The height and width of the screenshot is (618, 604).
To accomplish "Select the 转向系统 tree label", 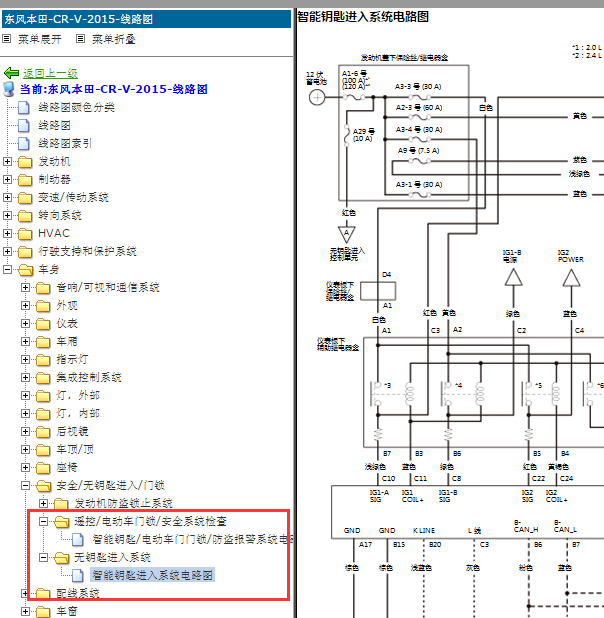I will [60, 215].
